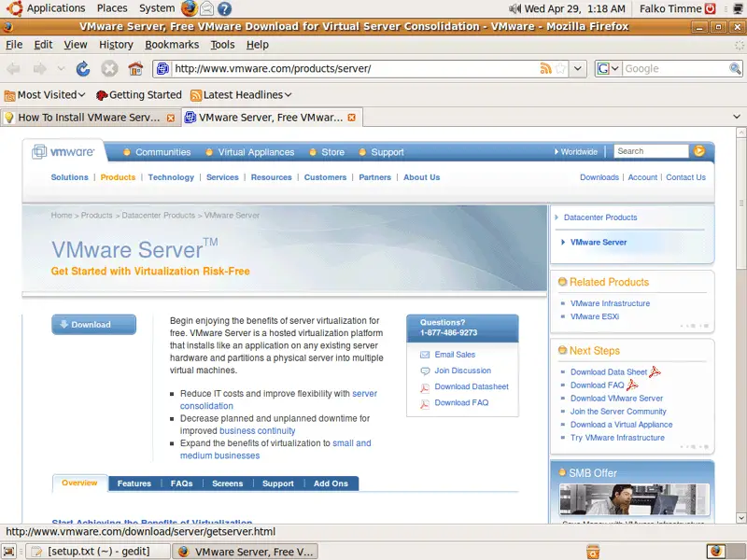747x560 pixels.
Task: Bookmark this page with the star icon
Action: pyautogui.click(x=561, y=68)
